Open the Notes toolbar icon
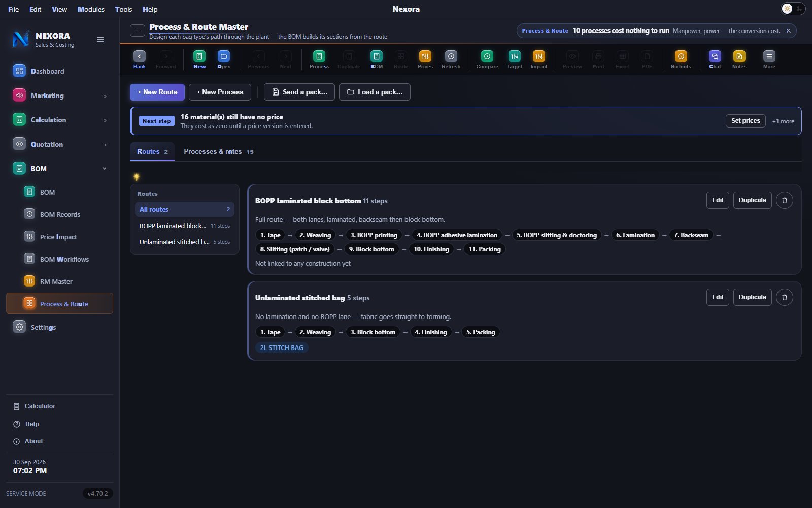Screen dimensions: 812x508 [x=739, y=59]
